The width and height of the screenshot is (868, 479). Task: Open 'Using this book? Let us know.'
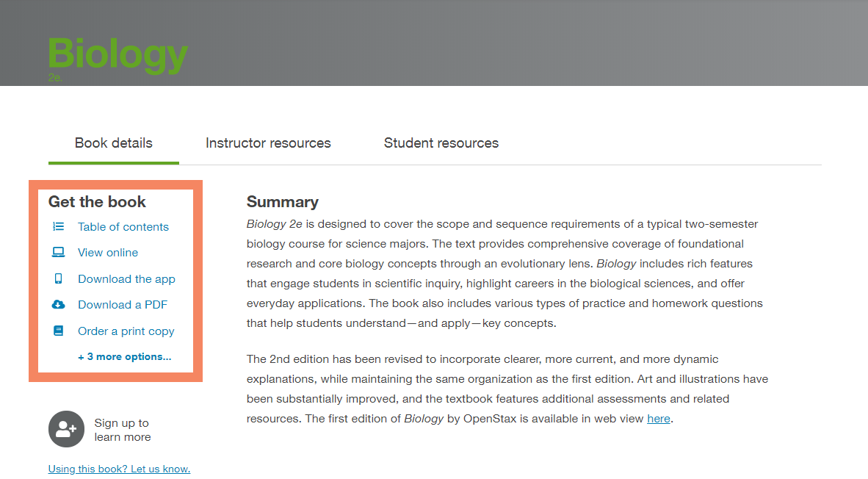pos(118,469)
